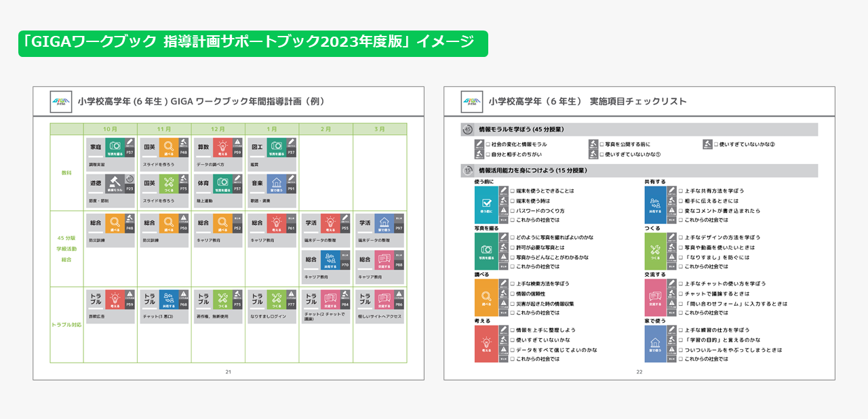The height and width of the screenshot is (419, 868).
Task: Click the トラブル対応 row label
Action: [x=66, y=325]
